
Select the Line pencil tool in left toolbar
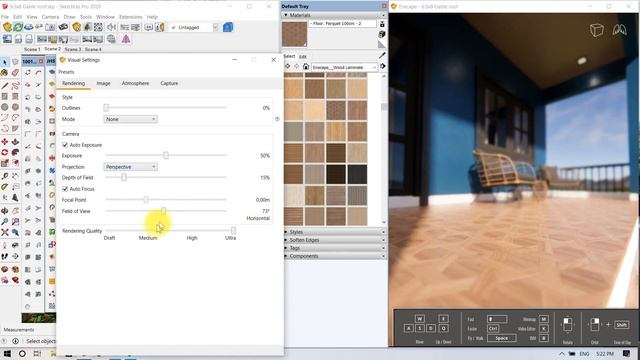[4, 86]
